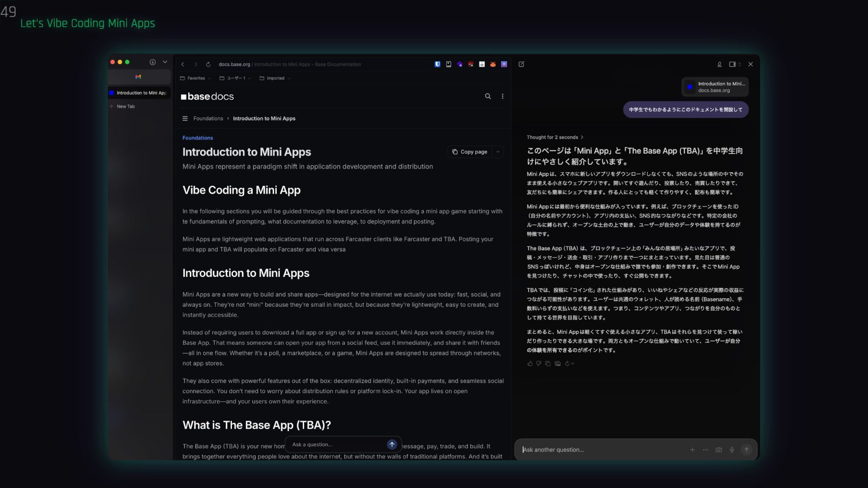This screenshot has height=488, width=868.
Task: Expand the Favorites bookmarks folder
Action: [x=196, y=78]
